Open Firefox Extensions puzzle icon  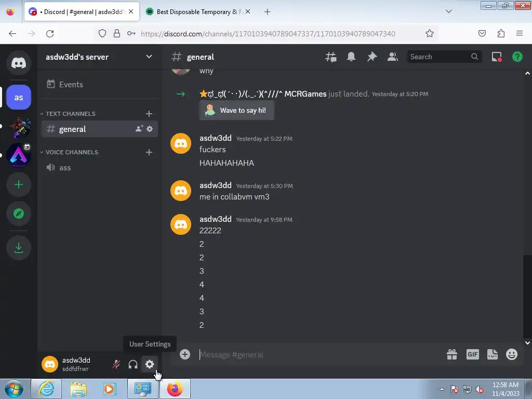pyautogui.click(x=501, y=33)
